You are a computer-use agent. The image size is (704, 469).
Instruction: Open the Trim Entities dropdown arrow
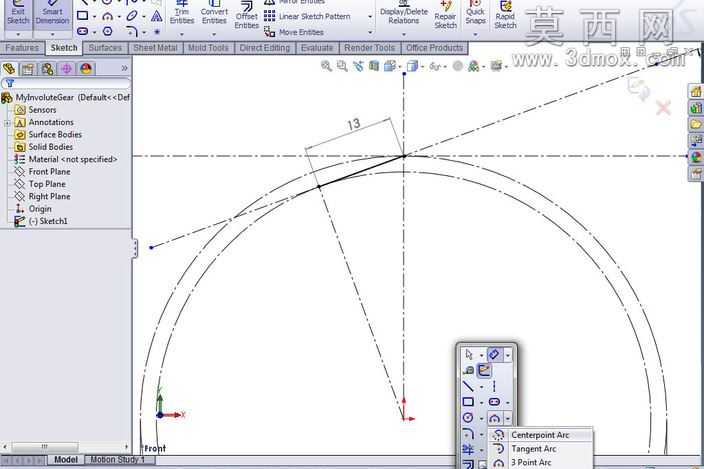[182, 34]
